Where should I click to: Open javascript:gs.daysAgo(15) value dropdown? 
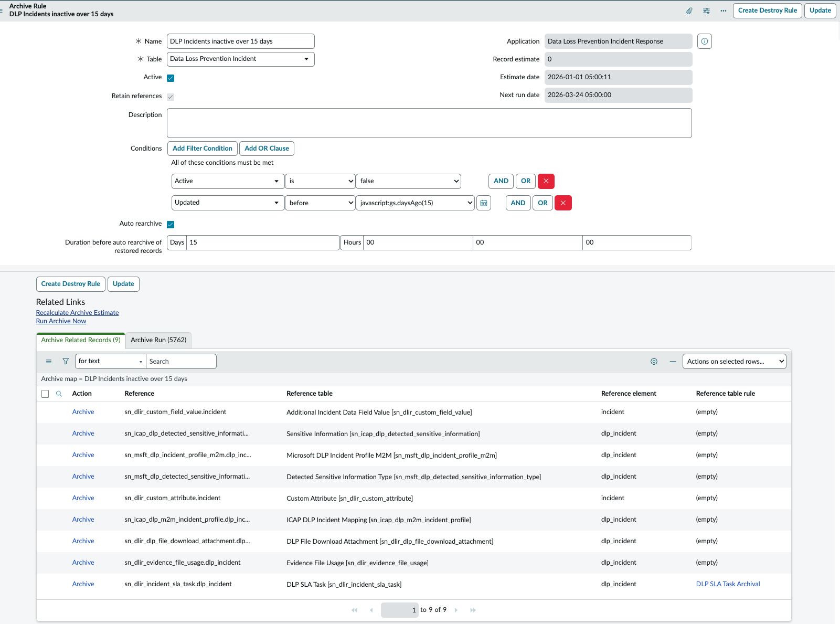point(415,203)
